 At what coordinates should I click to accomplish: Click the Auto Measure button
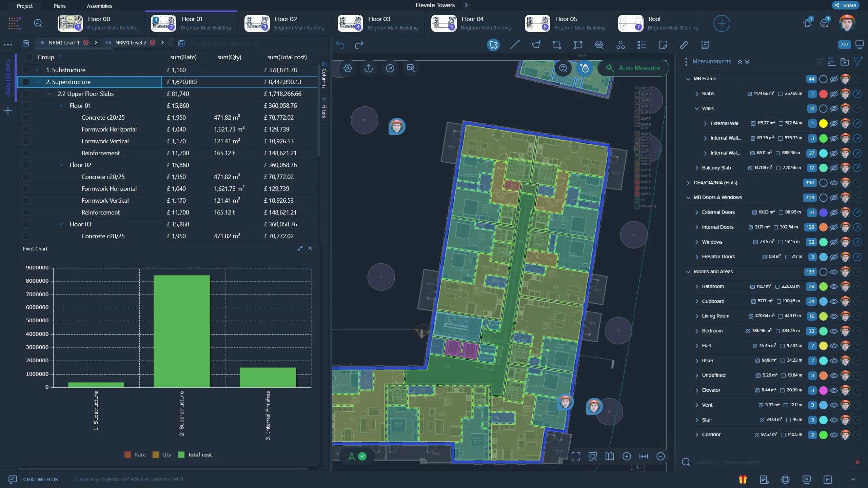633,68
